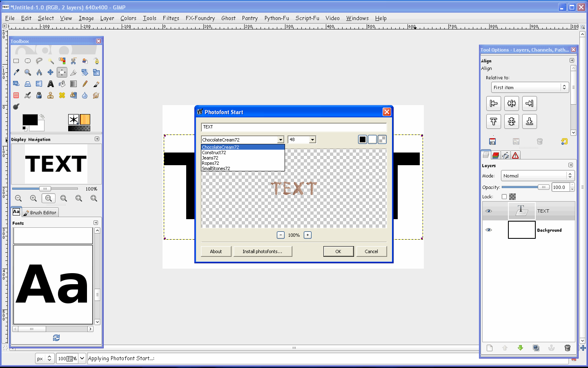Image resolution: width=588 pixels, height=368 pixels.
Task: Align horizontal centers in Align options
Action: (512, 103)
